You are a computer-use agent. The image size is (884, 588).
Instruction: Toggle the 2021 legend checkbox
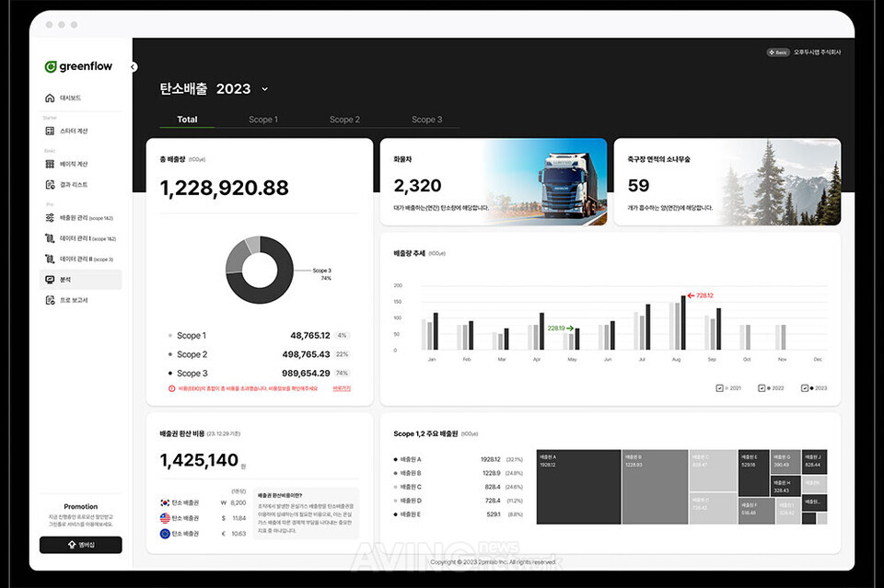tap(719, 388)
